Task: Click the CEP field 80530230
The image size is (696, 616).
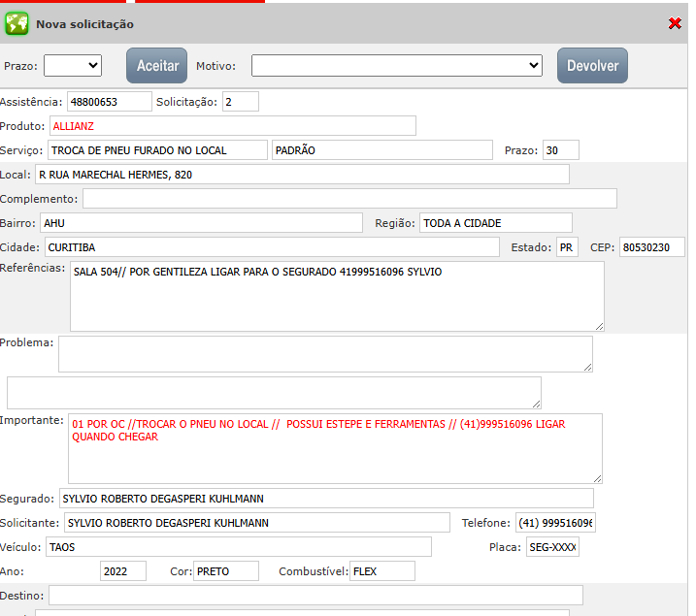Action: coord(651,247)
